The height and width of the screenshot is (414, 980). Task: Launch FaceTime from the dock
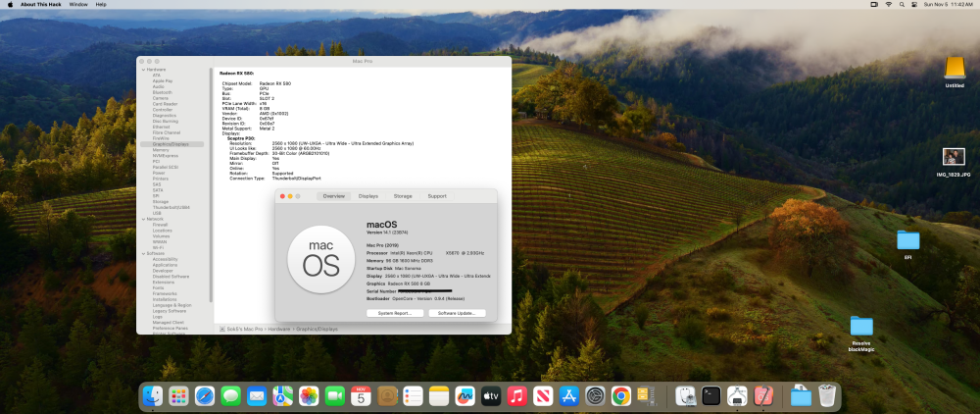[x=335, y=396]
